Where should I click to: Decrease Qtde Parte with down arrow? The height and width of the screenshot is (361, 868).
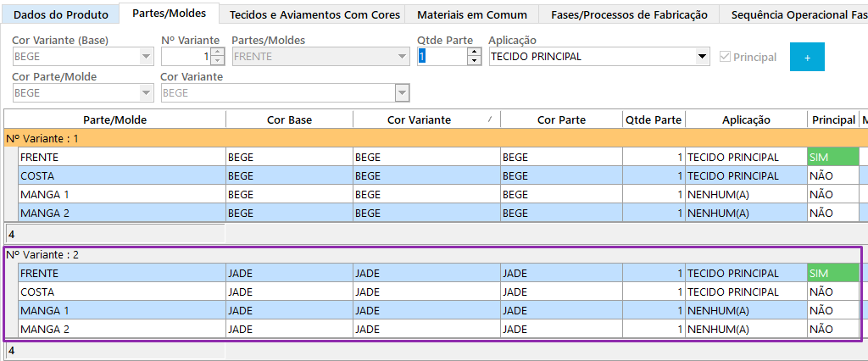pyautogui.click(x=474, y=61)
